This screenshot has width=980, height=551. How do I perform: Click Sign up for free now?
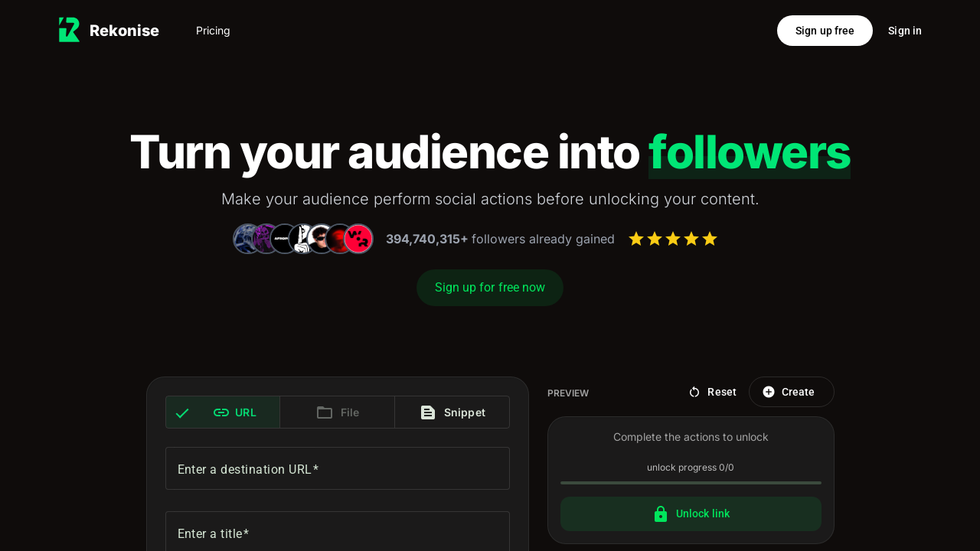(490, 288)
